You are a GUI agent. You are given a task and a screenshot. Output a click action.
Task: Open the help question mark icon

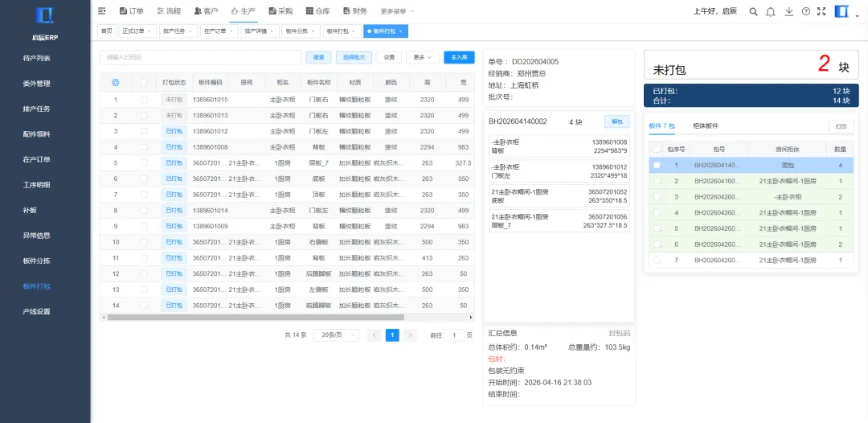(x=805, y=11)
